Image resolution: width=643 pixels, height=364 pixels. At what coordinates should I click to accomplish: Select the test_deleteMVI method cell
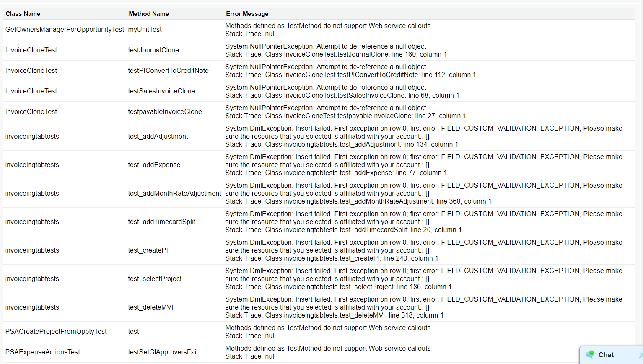(150, 307)
